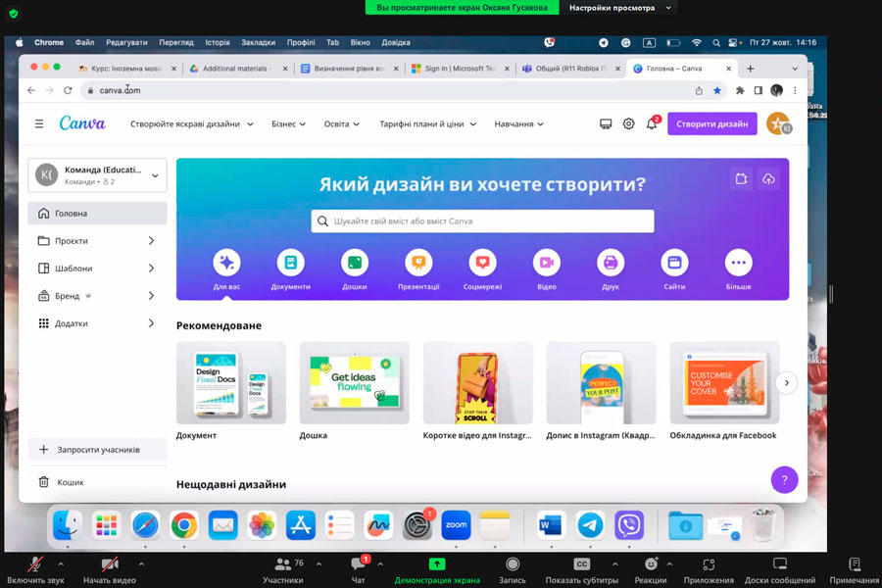Expand the "Проєкти" chevron in the sidebar

tap(151, 241)
